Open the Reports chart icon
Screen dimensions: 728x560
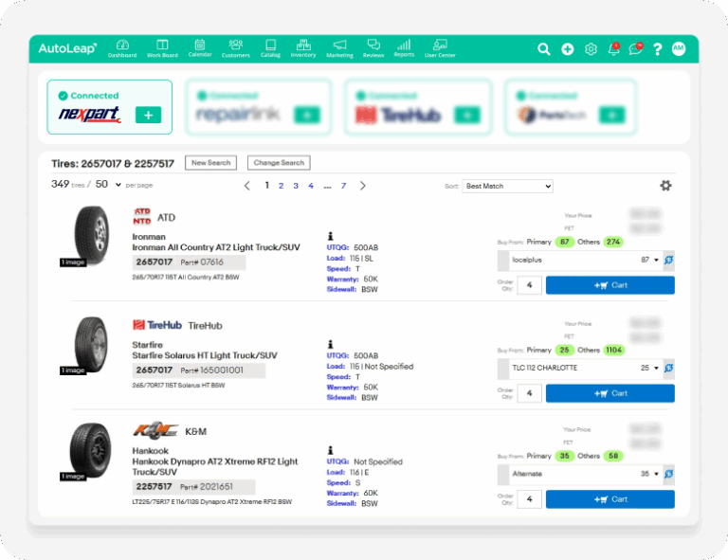(x=404, y=48)
